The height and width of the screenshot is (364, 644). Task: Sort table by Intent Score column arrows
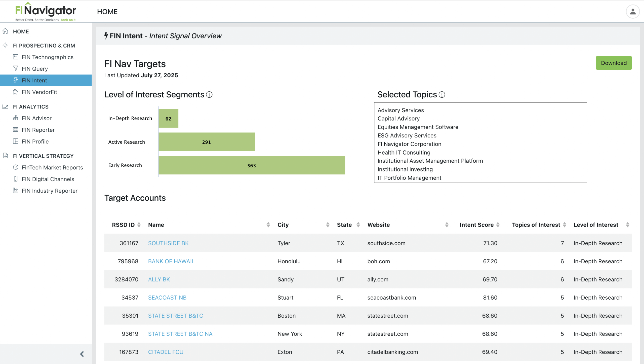coord(498,225)
